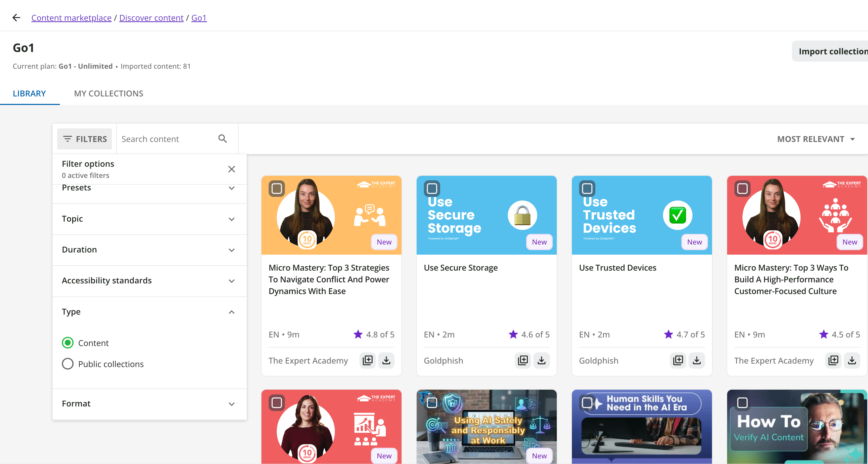Viewport: 868px width, 464px height.
Task: Expand the Duration filter section
Action: click(149, 250)
